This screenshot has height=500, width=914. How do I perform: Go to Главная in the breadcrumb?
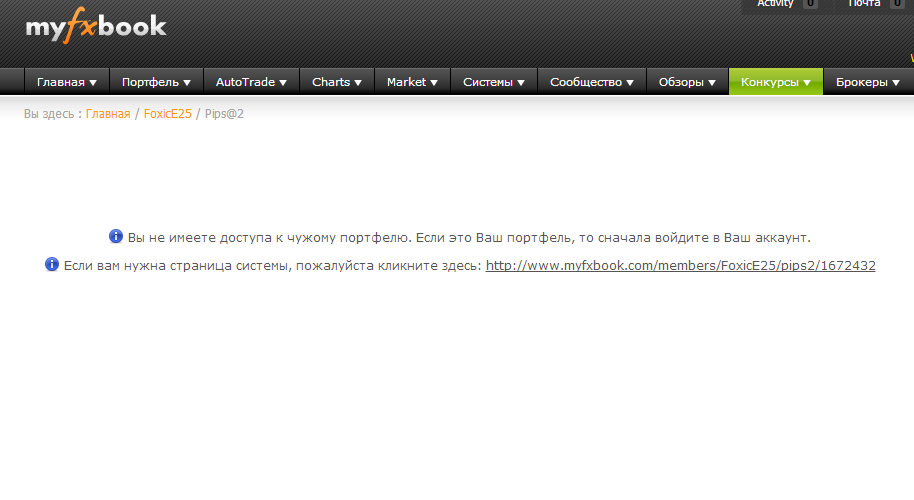click(x=108, y=114)
